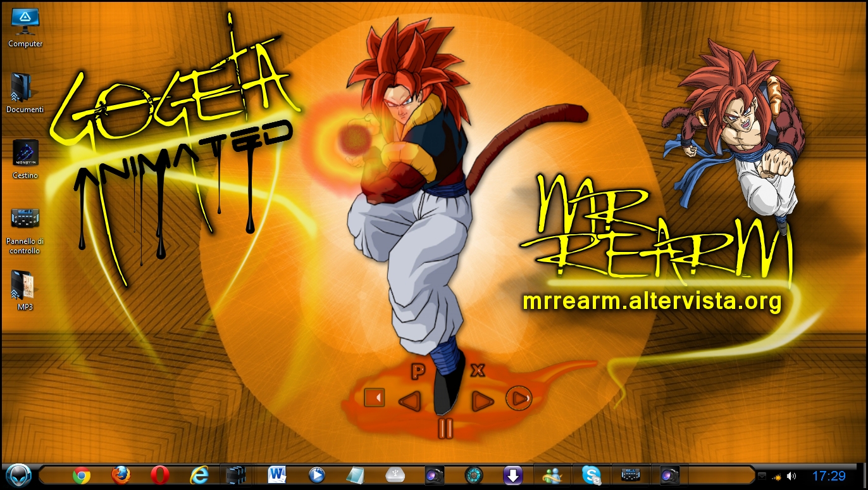Click the network status tray icon
This screenshot has width=868, height=490.
[776, 476]
